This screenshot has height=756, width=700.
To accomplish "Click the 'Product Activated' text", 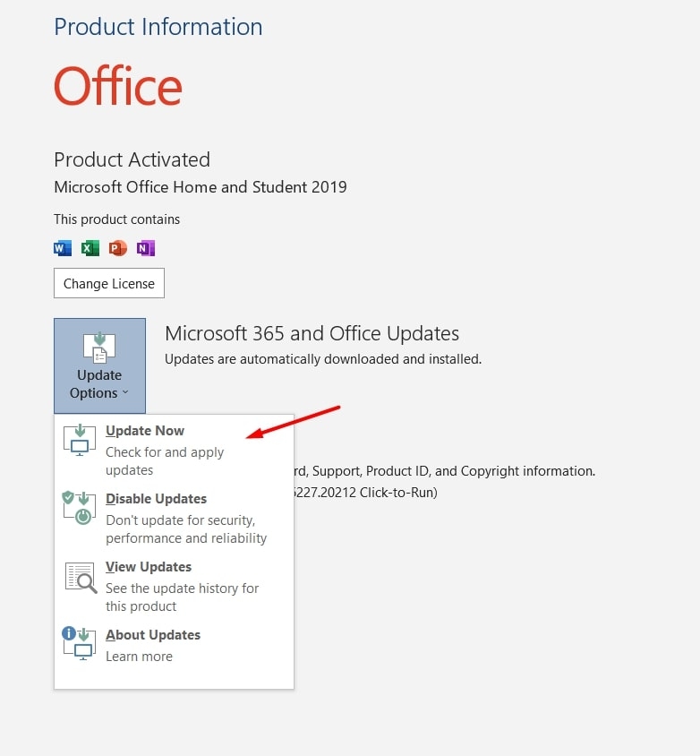I will (132, 160).
